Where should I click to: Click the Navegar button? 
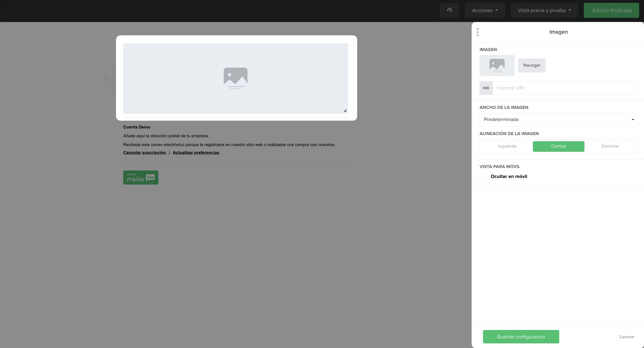coord(532,66)
